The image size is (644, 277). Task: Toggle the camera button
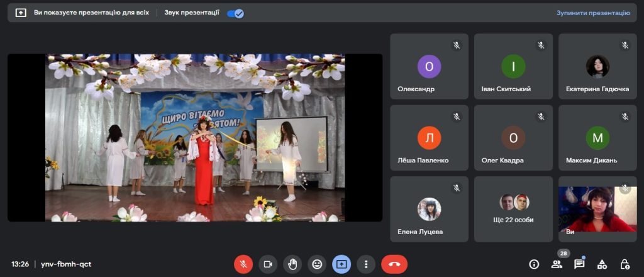(268, 264)
